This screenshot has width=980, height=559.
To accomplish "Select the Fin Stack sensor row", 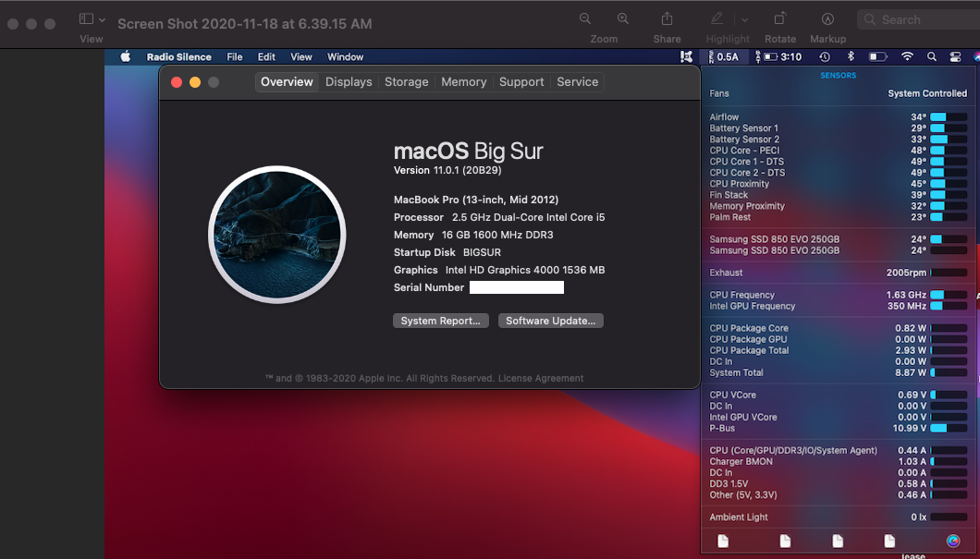I will click(839, 195).
